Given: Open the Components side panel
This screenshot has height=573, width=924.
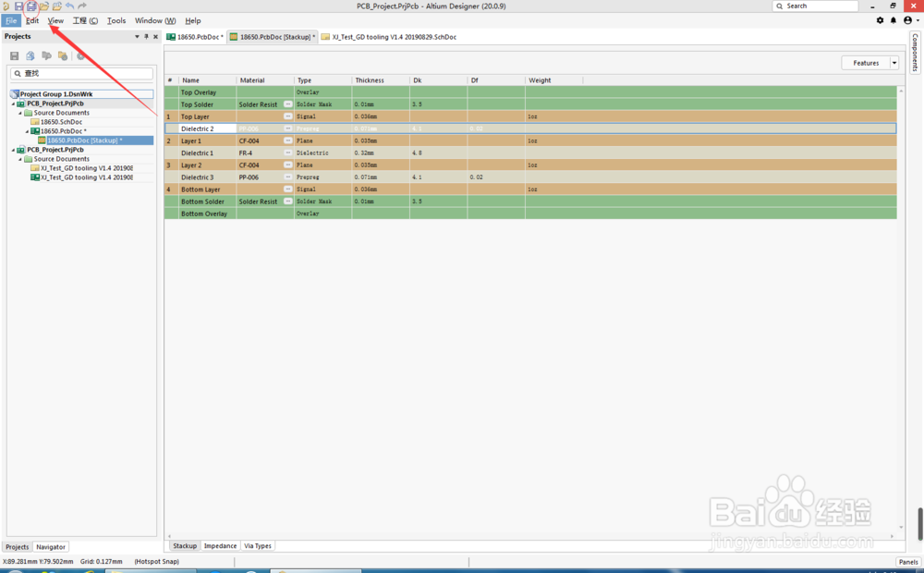Looking at the screenshot, I should pyautogui.click(x=915, y=53).
